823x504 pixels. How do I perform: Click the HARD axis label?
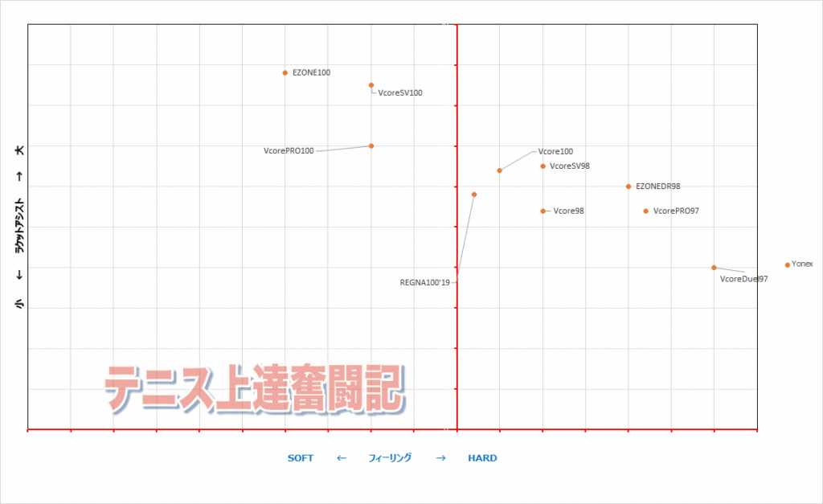coord(482,458)
